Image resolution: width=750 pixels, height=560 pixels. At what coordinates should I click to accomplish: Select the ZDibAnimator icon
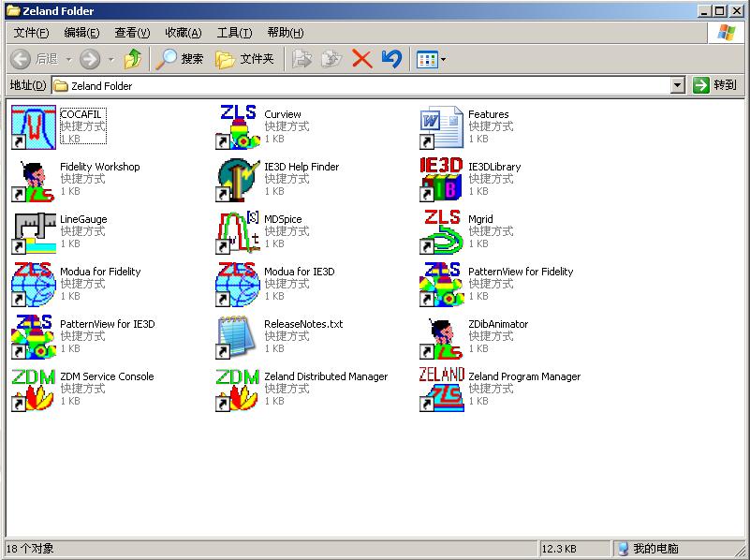(x=442, y=337)
